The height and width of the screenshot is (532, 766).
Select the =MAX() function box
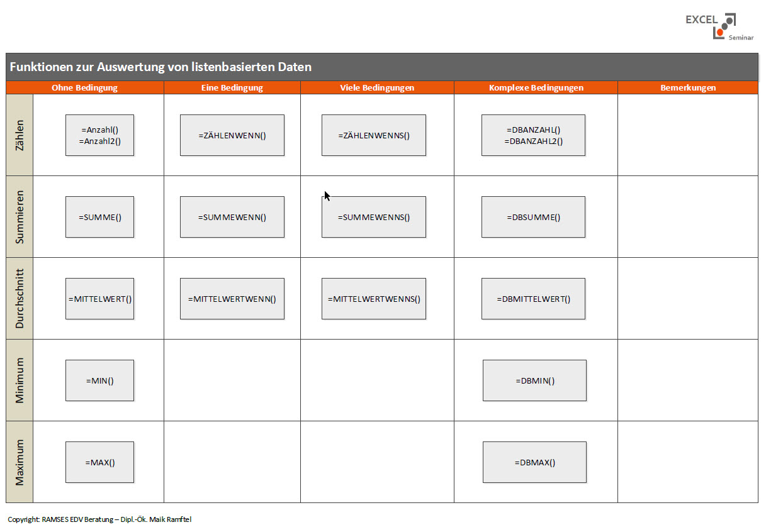point(99,462)
